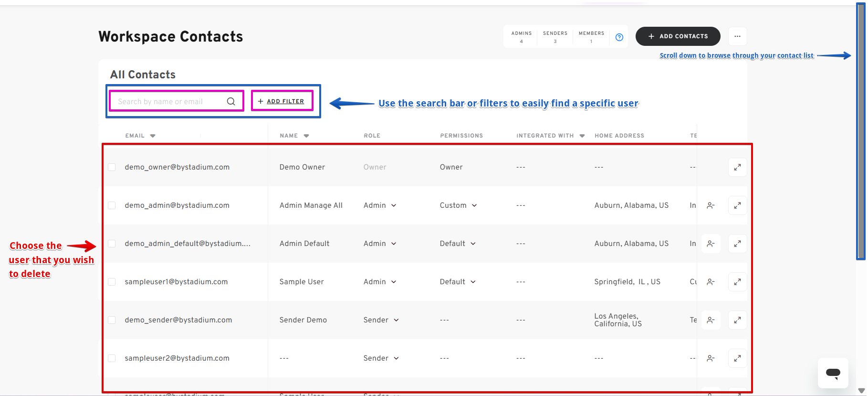
Task: Click the Permissions column header
Action: pyautogui.click(x=461, y=136)
